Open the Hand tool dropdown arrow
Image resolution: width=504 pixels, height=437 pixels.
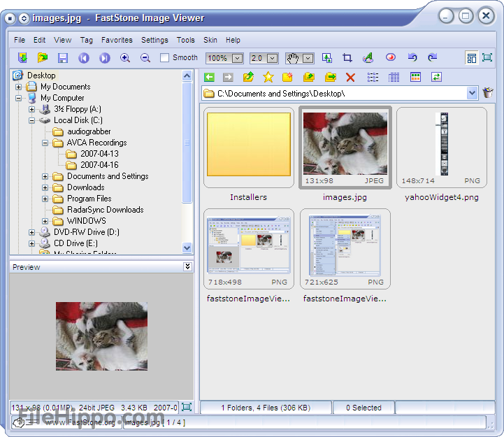(308, 59)
